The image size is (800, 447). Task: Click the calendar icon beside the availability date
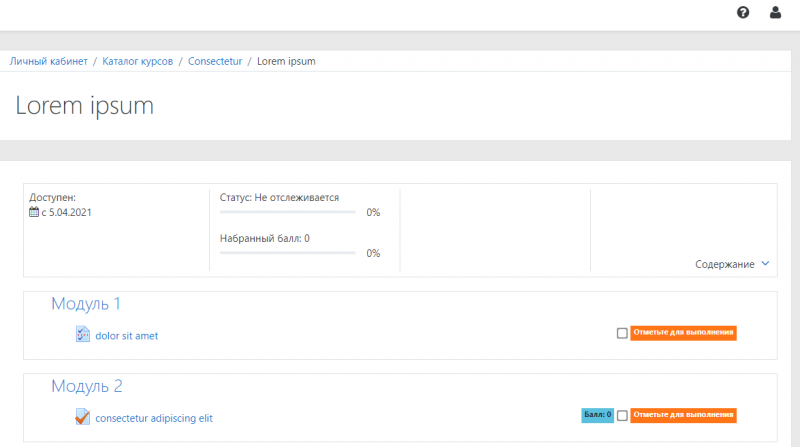pyautogui.click(x=34, y=212)
